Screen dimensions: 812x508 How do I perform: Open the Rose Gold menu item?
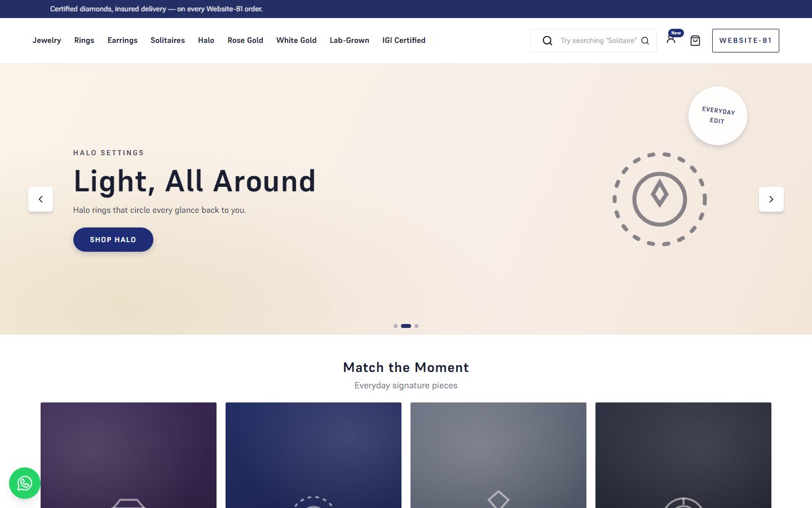245,41
